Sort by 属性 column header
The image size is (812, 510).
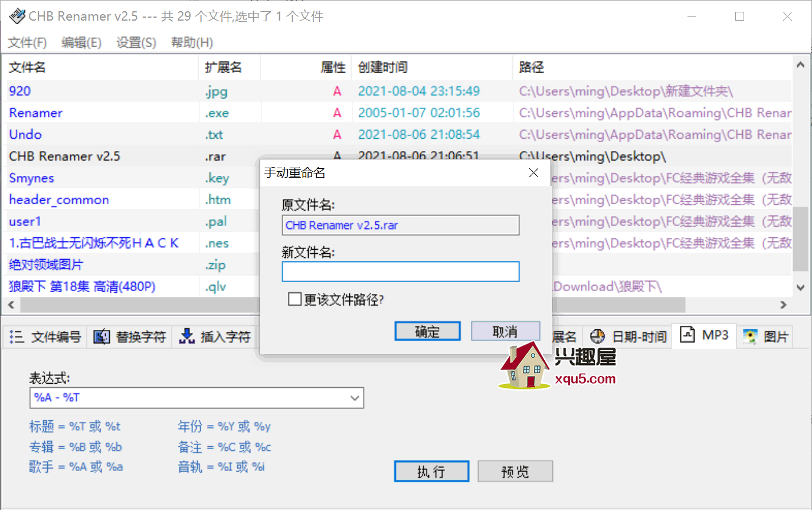tap(306, 67)
